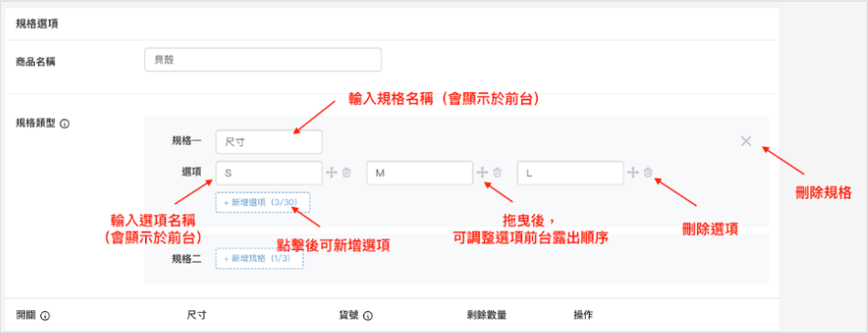Click the 貨號 column header text
The image size is (868, 333).
coord(349,316)
